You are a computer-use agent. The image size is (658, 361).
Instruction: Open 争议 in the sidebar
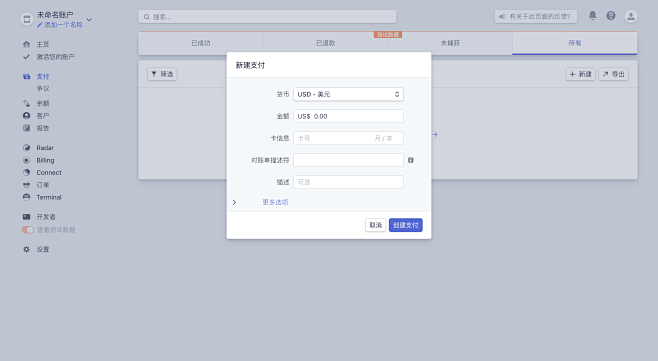43,89
